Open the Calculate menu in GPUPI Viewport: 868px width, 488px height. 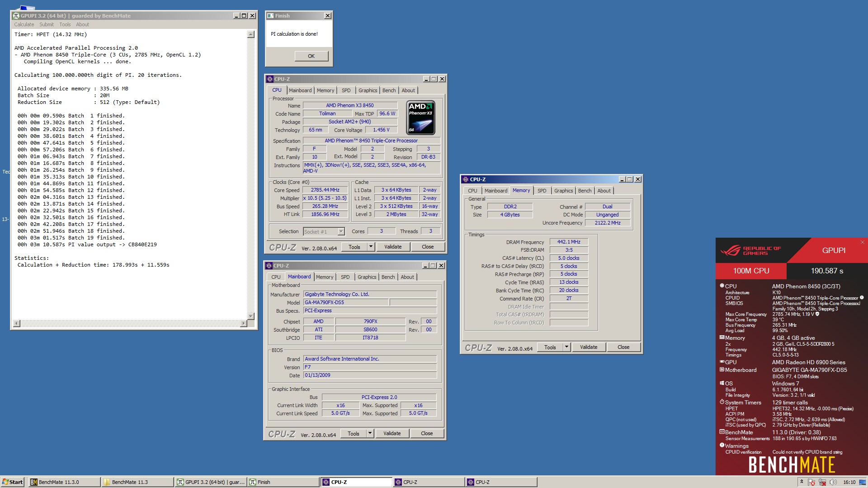pos(24,24)
